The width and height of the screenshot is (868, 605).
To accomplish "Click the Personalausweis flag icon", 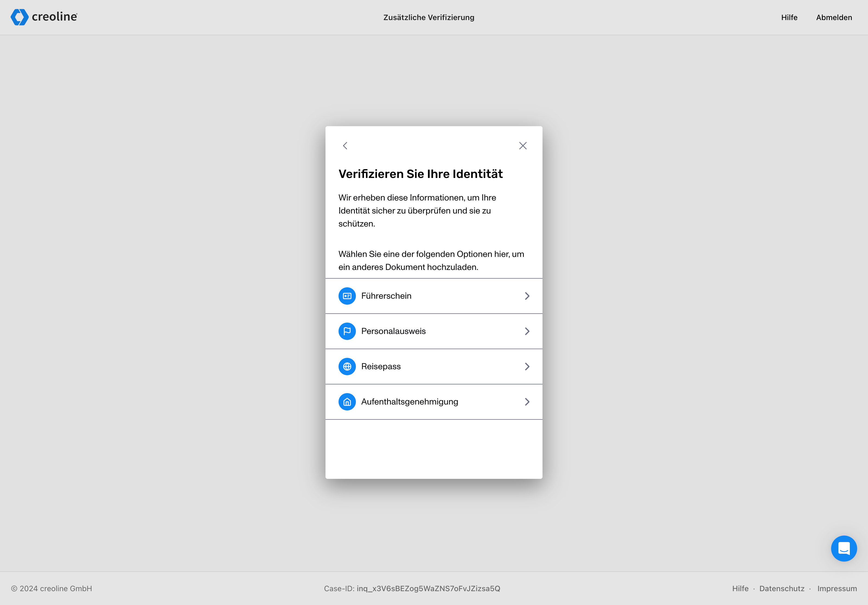I will (x=347, y=331).
